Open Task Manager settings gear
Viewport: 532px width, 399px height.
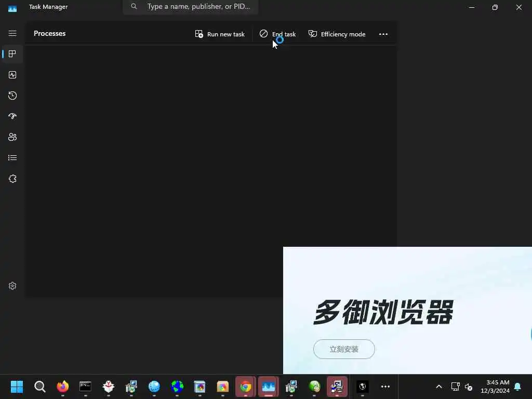[x=12, y=286]
